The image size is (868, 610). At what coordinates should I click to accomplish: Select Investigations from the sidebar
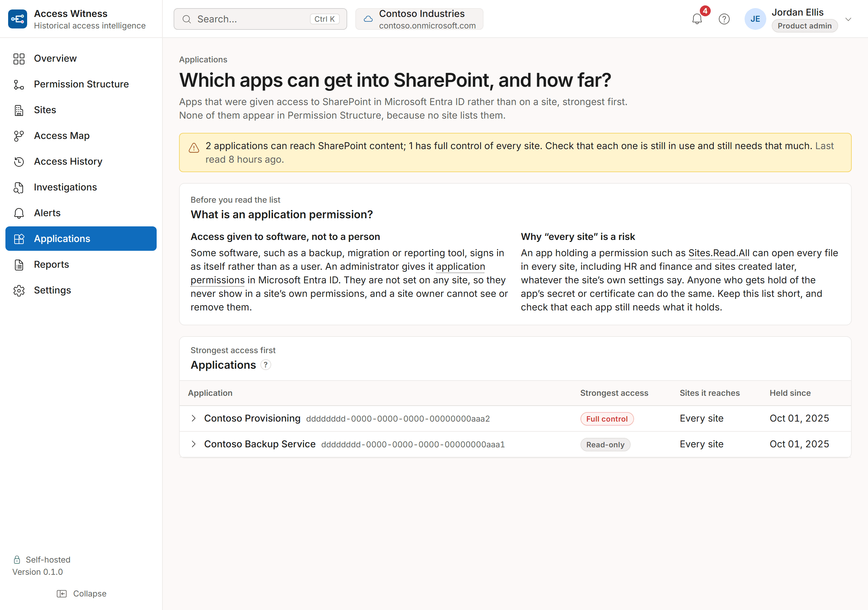point(81,187)
